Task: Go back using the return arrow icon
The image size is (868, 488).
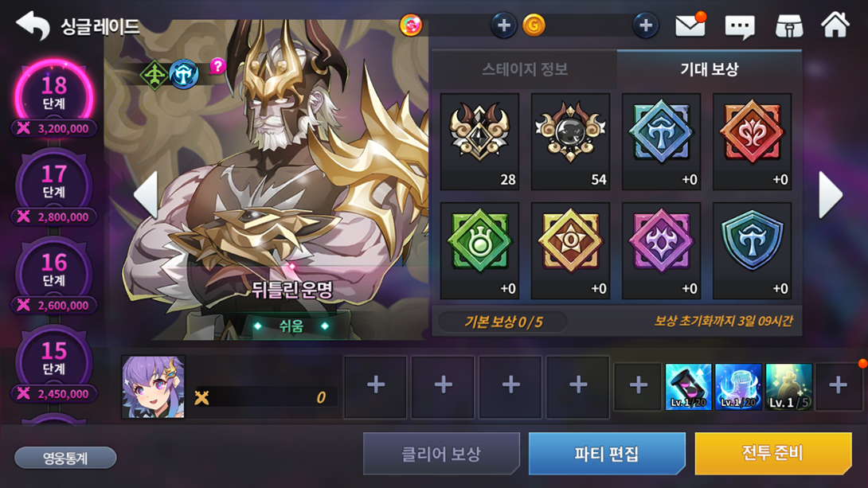Action: coord(33,25)
